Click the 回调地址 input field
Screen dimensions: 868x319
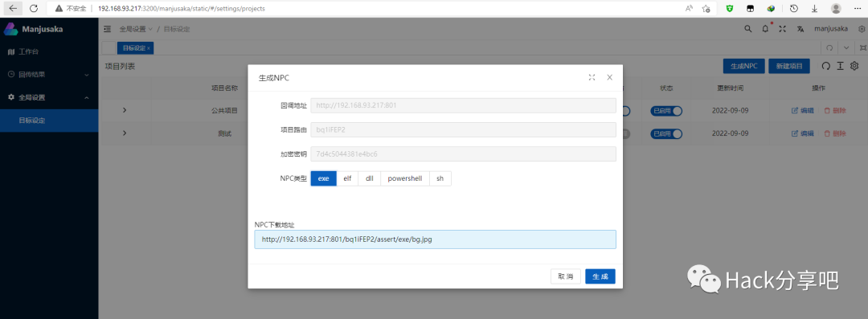[464, 105]
